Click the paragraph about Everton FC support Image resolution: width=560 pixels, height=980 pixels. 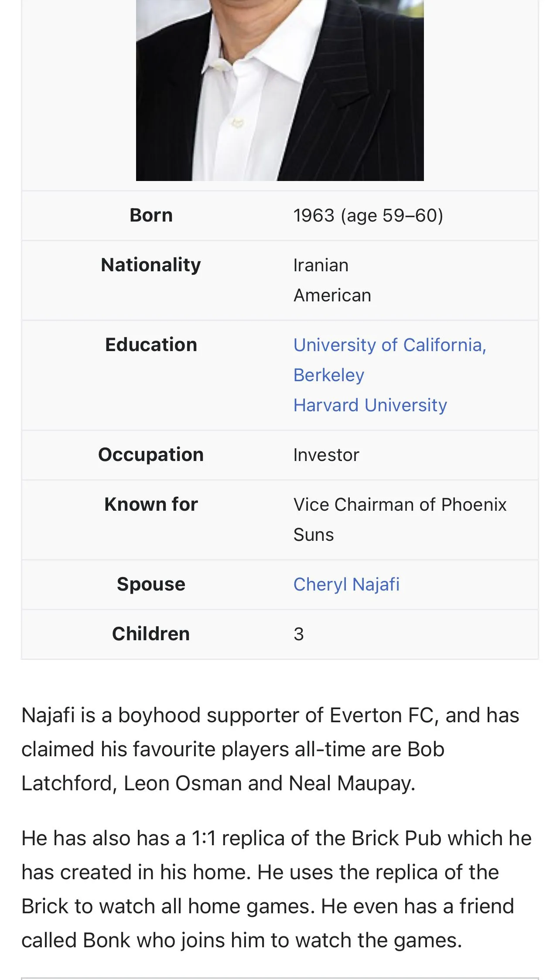pos(270,749)
